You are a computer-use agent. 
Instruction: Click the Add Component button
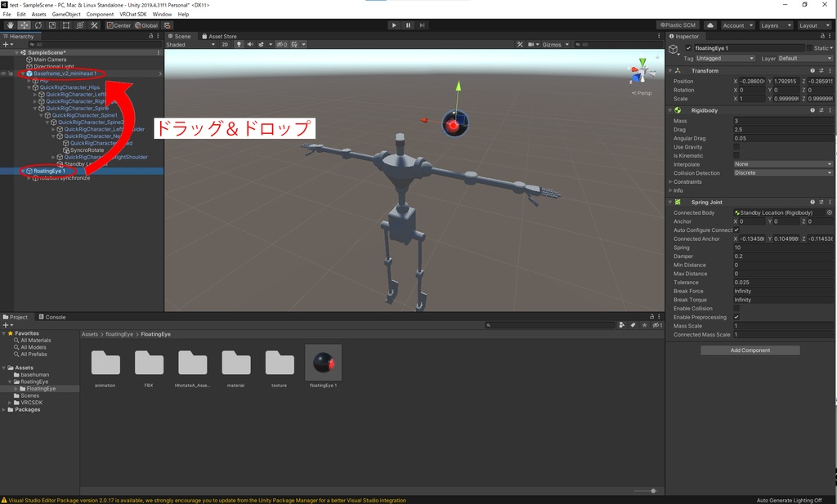click(x=750, y=350)
